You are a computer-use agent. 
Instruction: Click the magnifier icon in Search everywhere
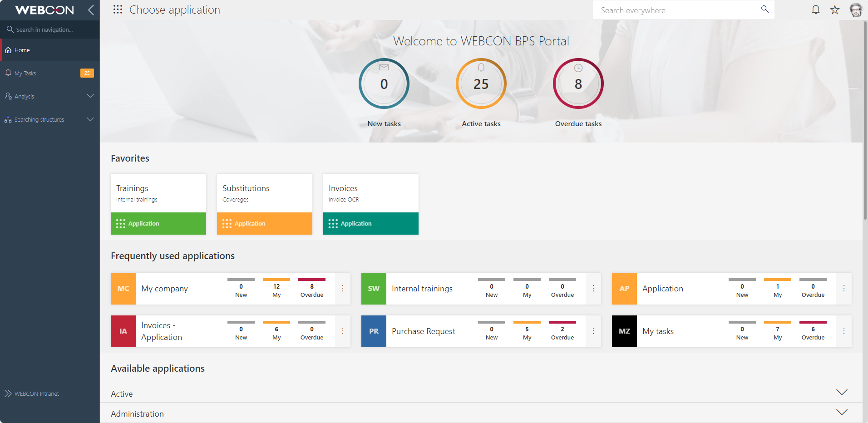tap(765, 9)
